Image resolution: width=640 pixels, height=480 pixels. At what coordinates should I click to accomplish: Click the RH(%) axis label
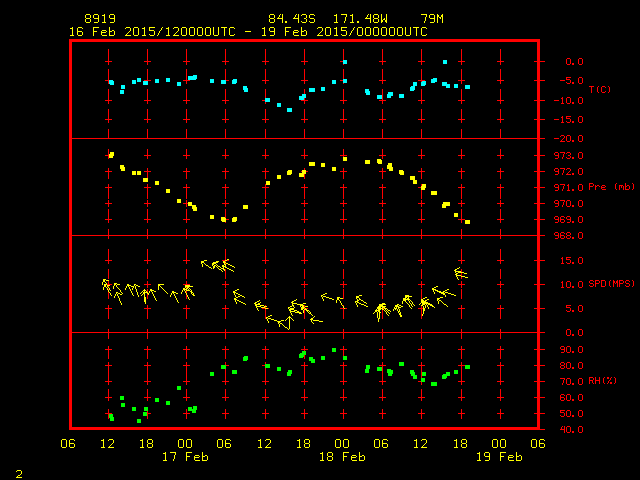(x=602, y=381)
